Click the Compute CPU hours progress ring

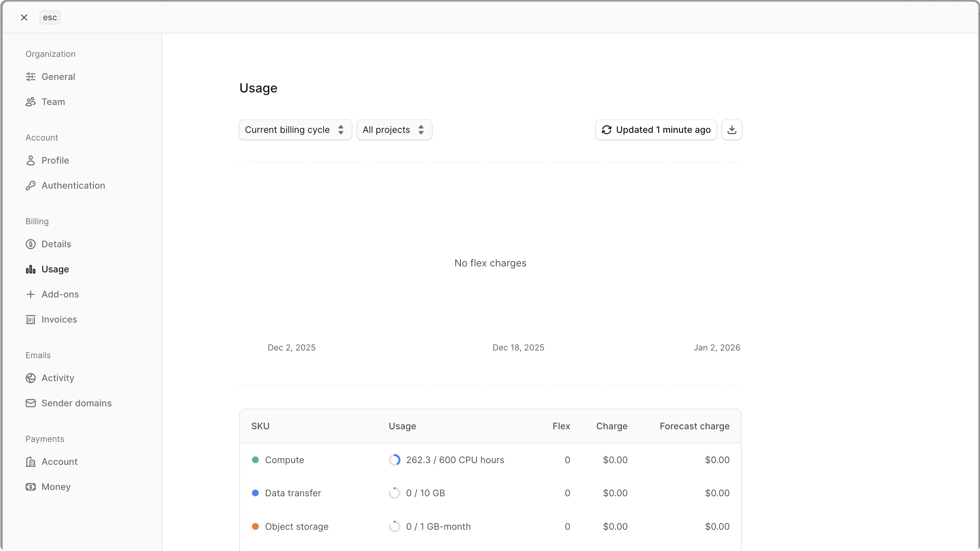click(x=395, y=460)
